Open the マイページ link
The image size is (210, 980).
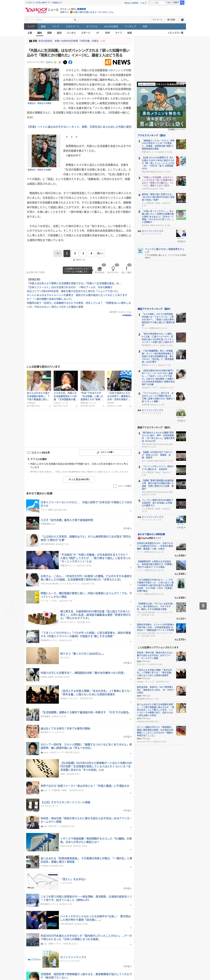point(157,20)
